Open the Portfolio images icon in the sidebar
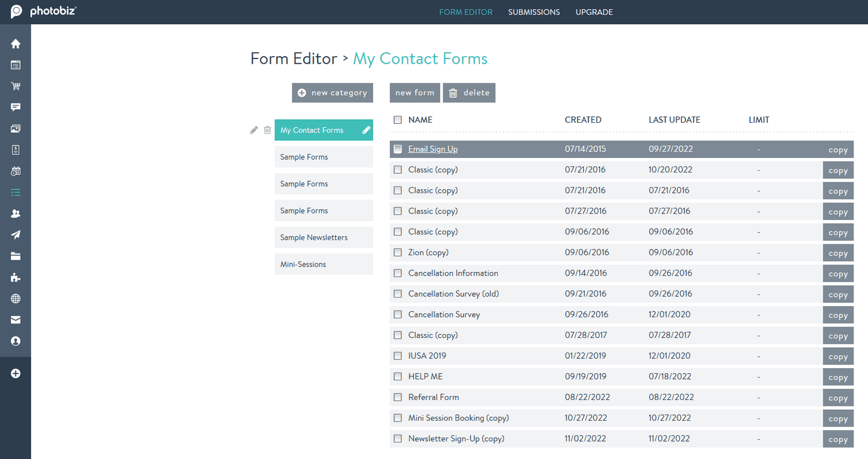The height and width of the screenshot is (459, 868). pos(16,128)
